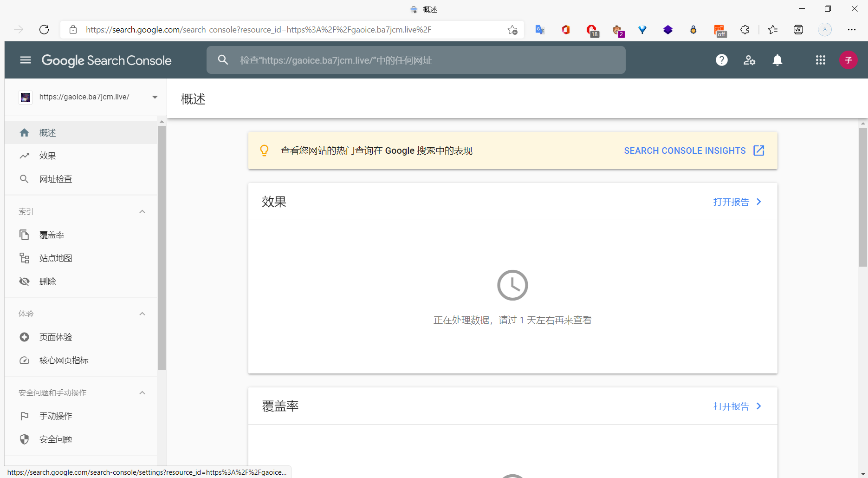Open 核心网页指标 in the sidebar
Screen dimensions: 868x478
(x=81, y=360)
